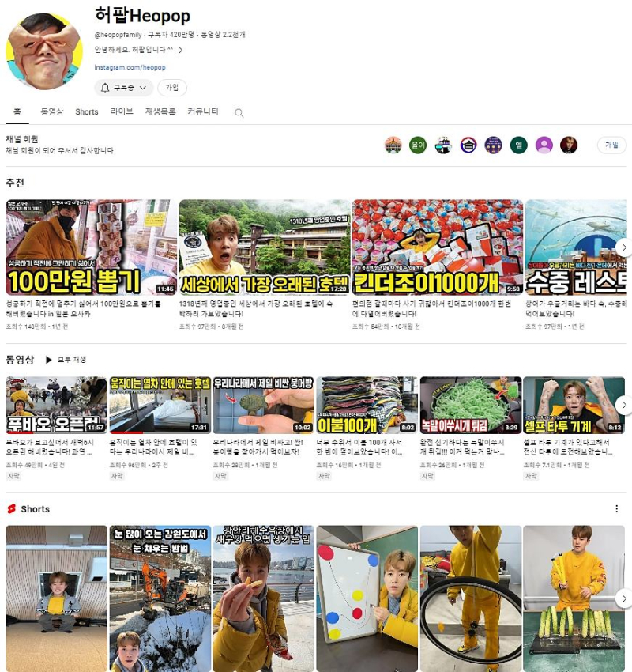This screenshot has height=672, width=632.
Task: Click the green 율이 member avatar
Action: click(x=418, y=145)
